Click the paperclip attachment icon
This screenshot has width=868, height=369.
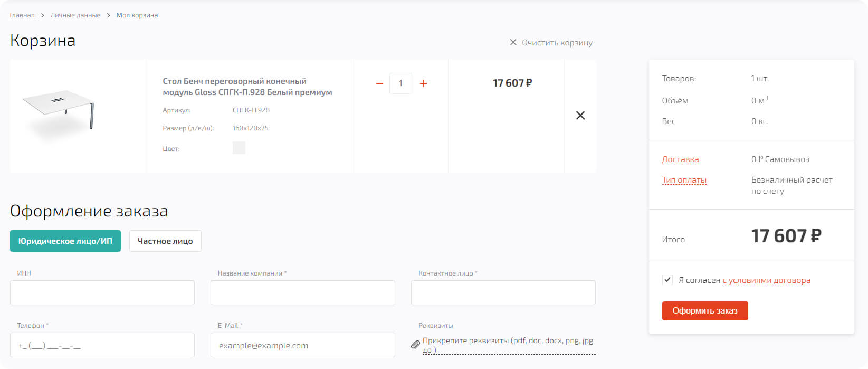415,345
